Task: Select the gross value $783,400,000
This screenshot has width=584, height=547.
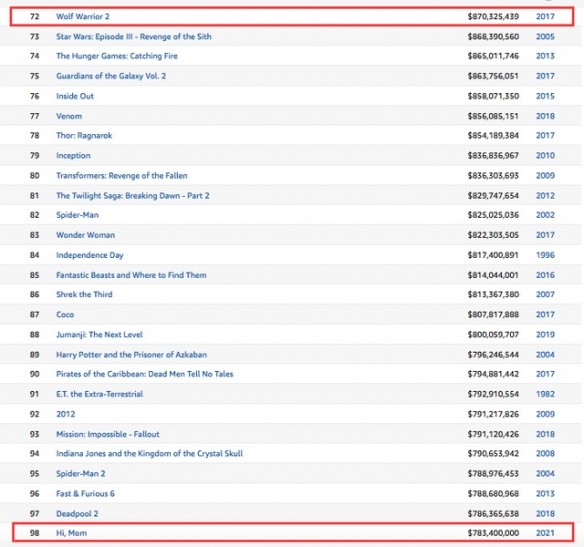Action: 493,534
